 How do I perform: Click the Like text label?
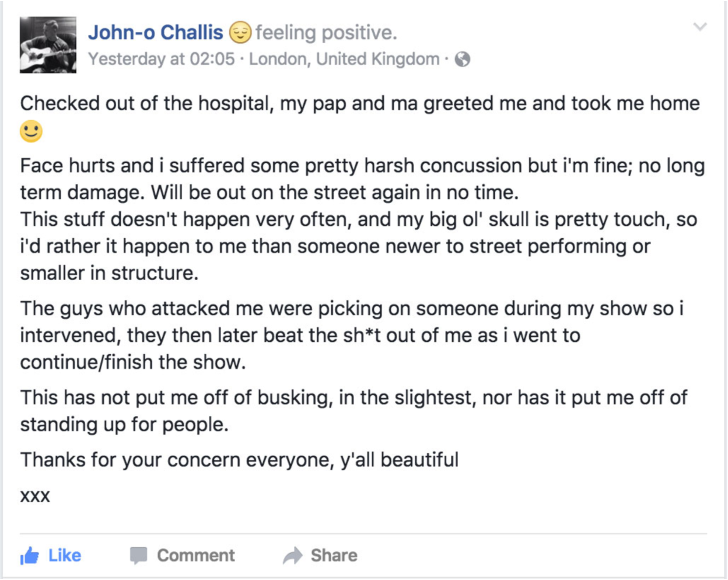click(65, 555)
